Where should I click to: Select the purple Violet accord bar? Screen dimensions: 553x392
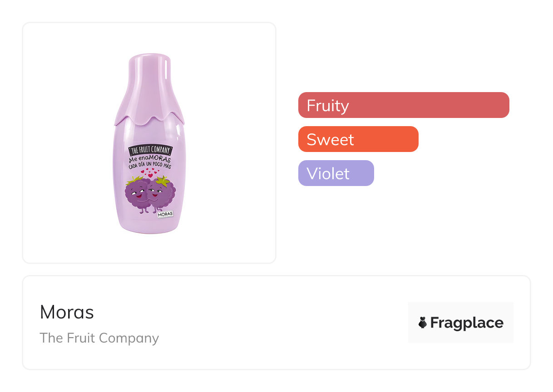(336, 173)
